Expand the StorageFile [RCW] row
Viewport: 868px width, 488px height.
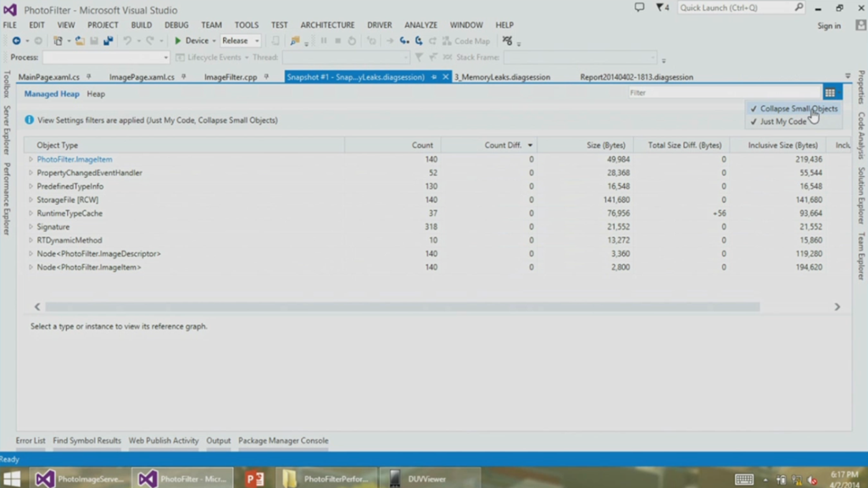(31, 200)
